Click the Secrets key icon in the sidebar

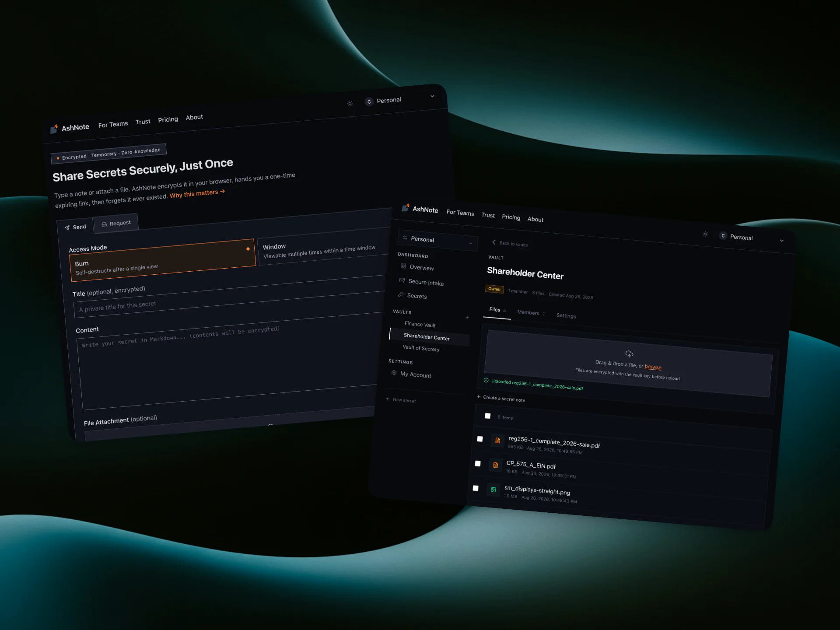click(401, 295)
